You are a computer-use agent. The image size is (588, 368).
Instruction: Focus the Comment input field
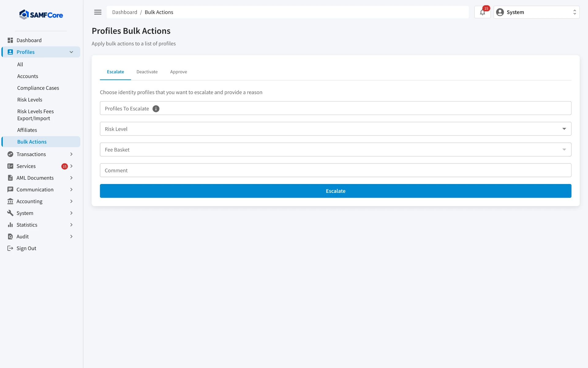point(335,170)
